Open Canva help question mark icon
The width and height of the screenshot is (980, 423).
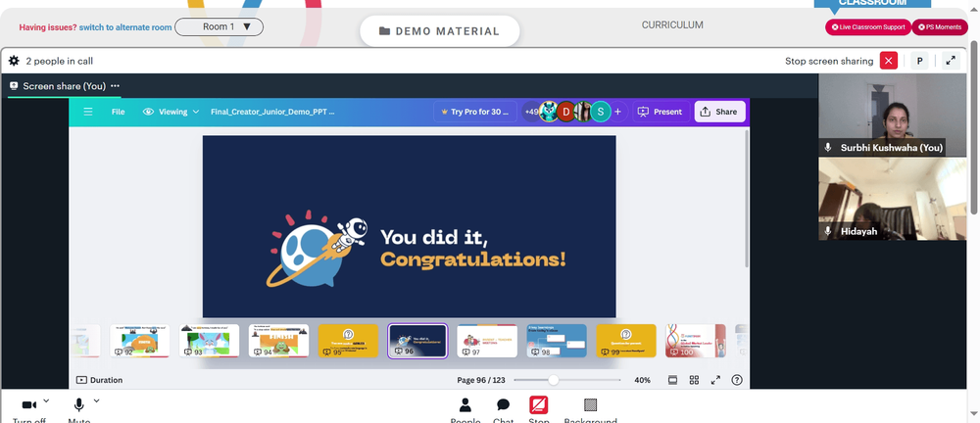[737, 380]
